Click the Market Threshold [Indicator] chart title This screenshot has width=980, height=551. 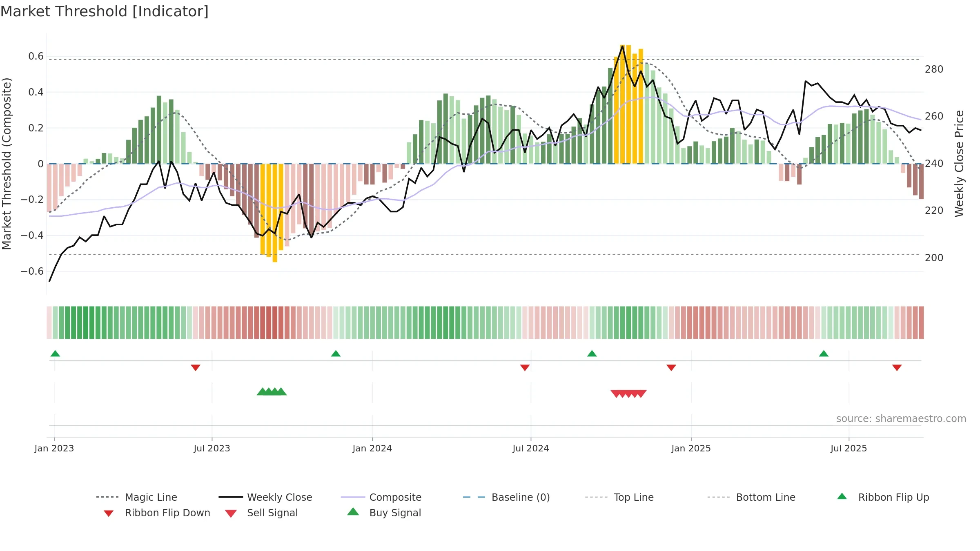105,11
